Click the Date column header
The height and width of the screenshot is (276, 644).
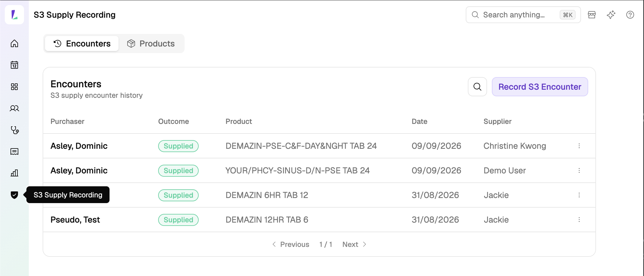click(x=420, y=121)
